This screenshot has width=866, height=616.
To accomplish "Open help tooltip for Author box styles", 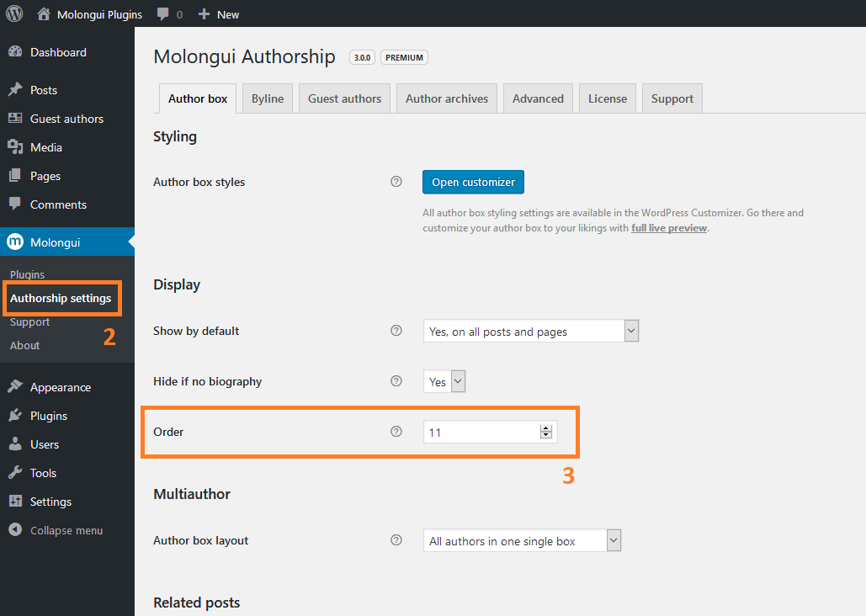I will click(396, 182).
